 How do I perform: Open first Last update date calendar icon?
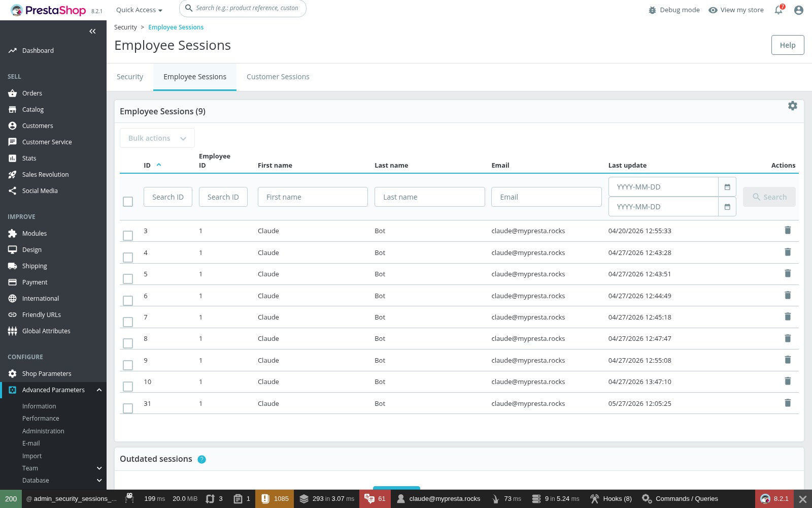tap(727, 187)
